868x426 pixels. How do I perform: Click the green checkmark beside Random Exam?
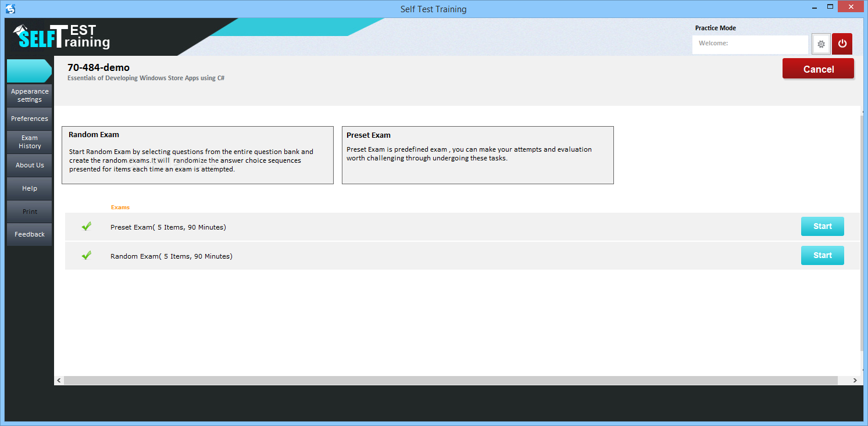pyautogui.click(x=87, y=255)
